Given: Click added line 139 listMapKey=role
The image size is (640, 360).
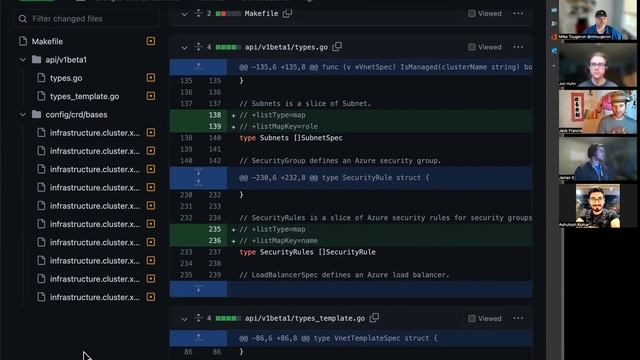Looking at the screenshot, I should coord(351,127).
